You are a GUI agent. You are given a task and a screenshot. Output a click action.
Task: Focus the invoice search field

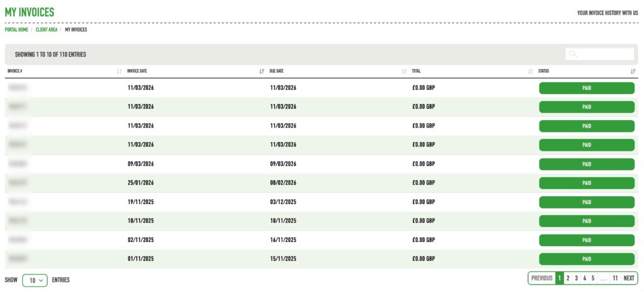point(599,54)
